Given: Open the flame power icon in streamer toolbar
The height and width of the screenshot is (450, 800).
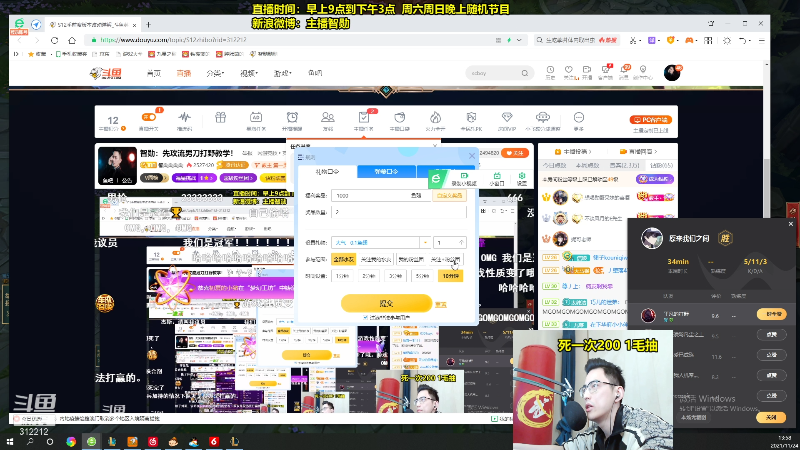Looking at the screenshot, I should point(435,118).
